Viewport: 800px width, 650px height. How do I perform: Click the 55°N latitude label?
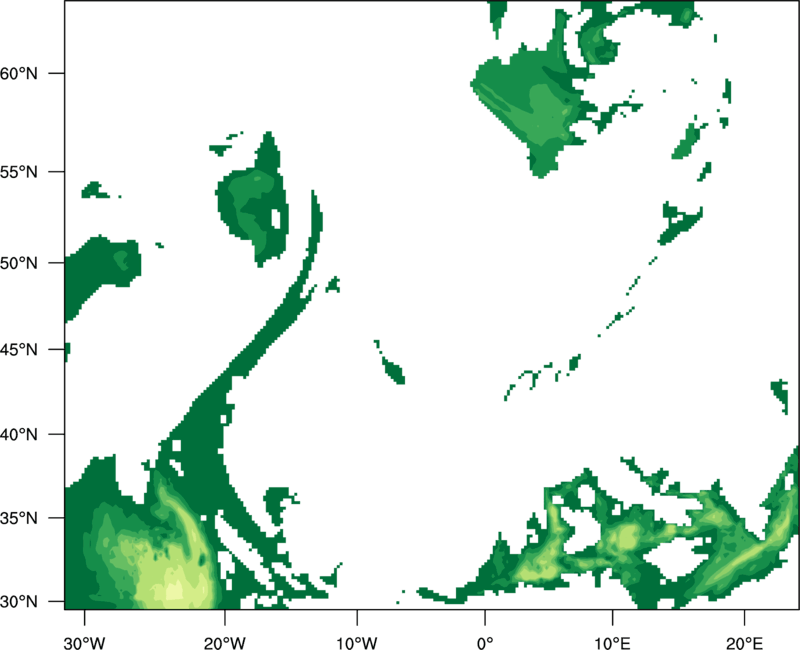click(18, 172)
